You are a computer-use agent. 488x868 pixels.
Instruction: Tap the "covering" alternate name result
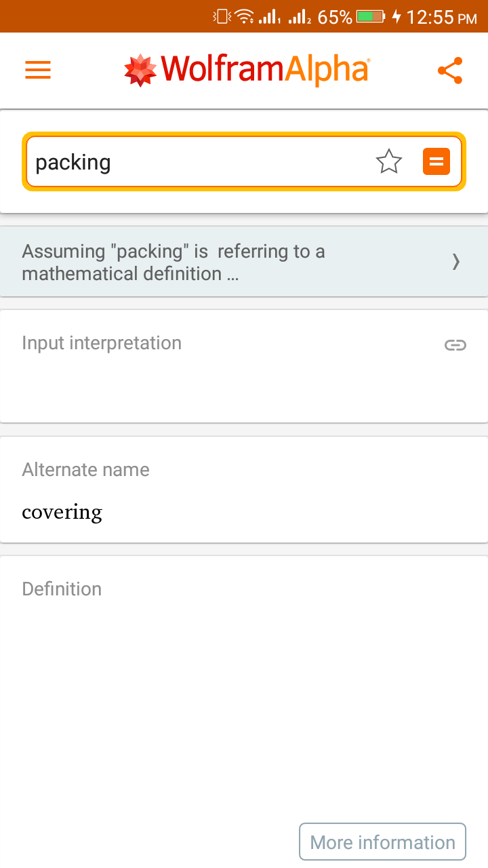(62, 512)
